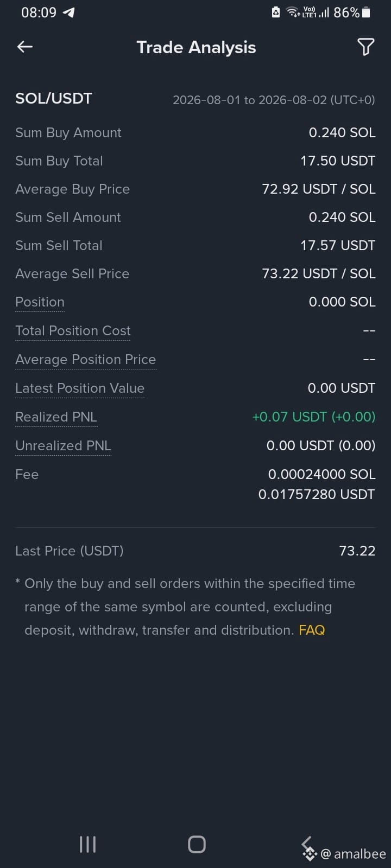Viewport: 391px width, 868px height.
Task: Open the filter funnel icon
Action: click(x=365, y=47)
